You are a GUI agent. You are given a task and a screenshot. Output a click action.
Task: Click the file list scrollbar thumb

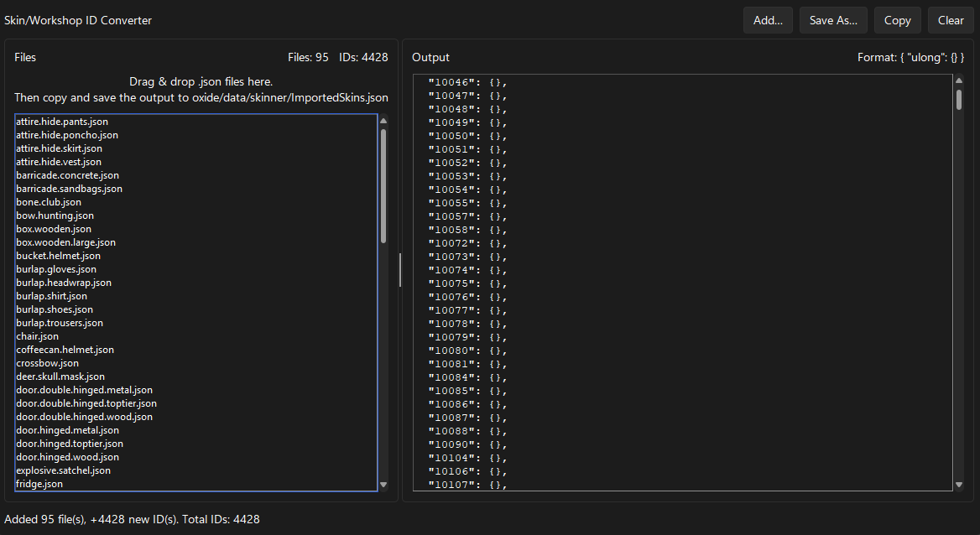[383, 184]
